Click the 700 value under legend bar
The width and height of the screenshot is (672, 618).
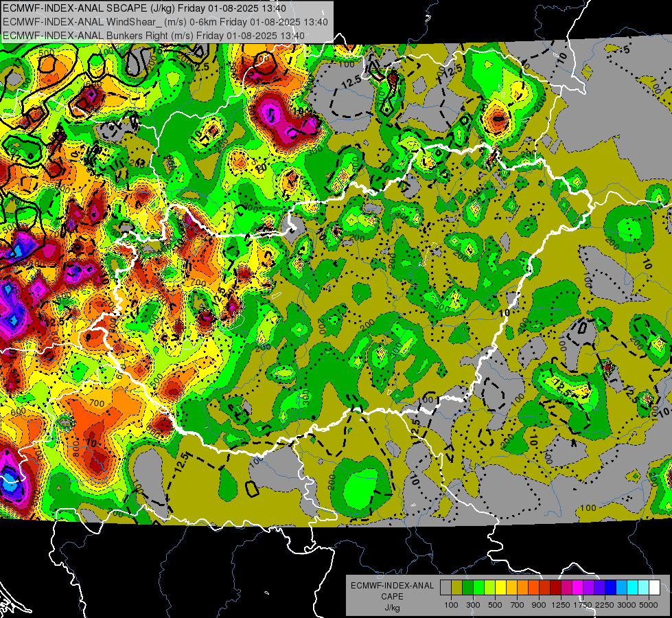coord(518,605)
